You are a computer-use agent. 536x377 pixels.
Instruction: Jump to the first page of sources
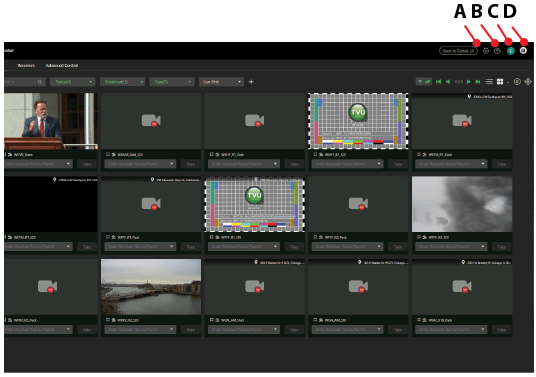click(x=438, y=82)
